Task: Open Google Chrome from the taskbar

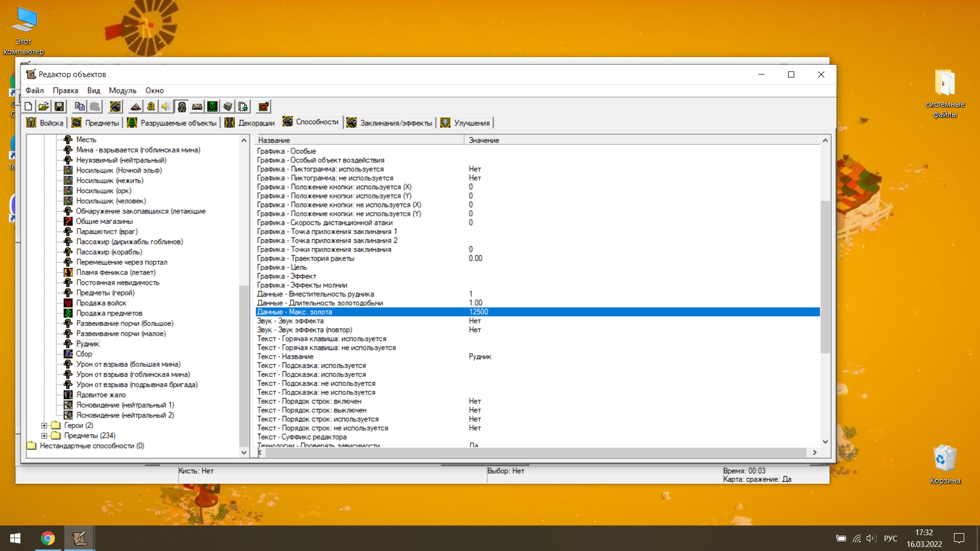Action: coord(48,538)
